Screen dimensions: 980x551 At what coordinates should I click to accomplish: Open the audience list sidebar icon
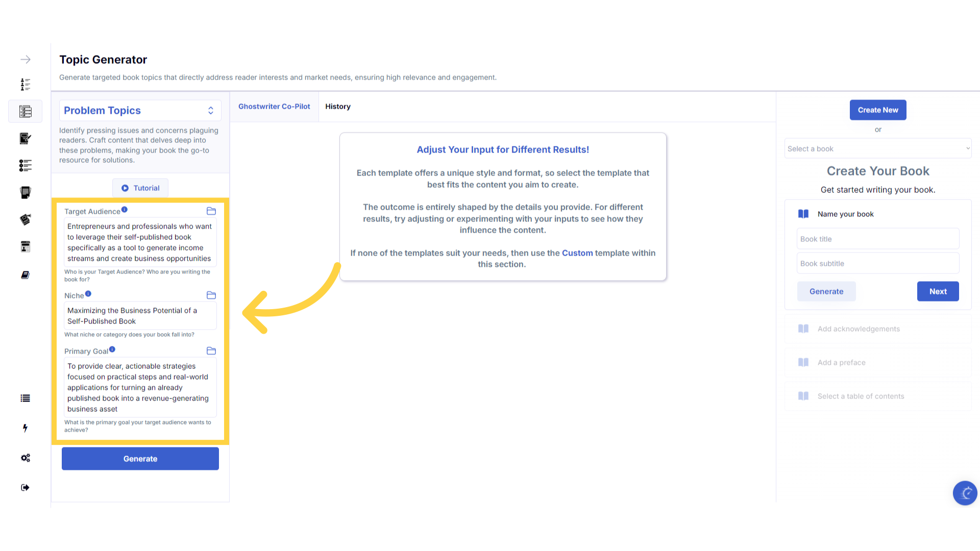pyautogui.click(x=26, y=84)
